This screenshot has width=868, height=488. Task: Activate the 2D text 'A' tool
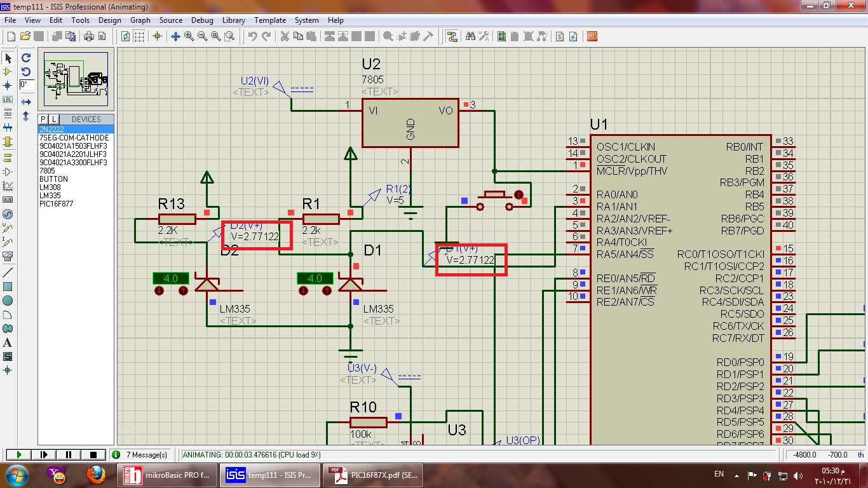8,343
